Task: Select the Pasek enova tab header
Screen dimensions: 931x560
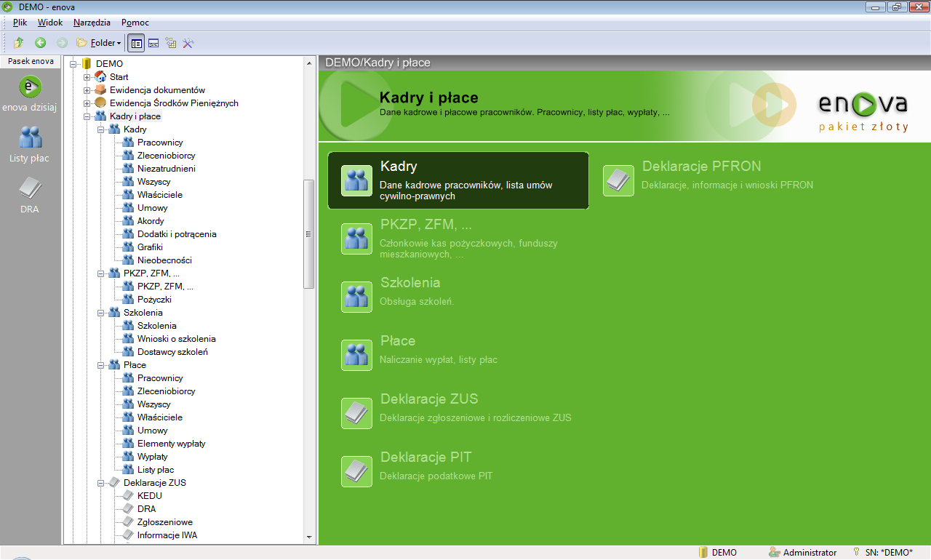Action: pyautogui.click(x=30, y=62)
